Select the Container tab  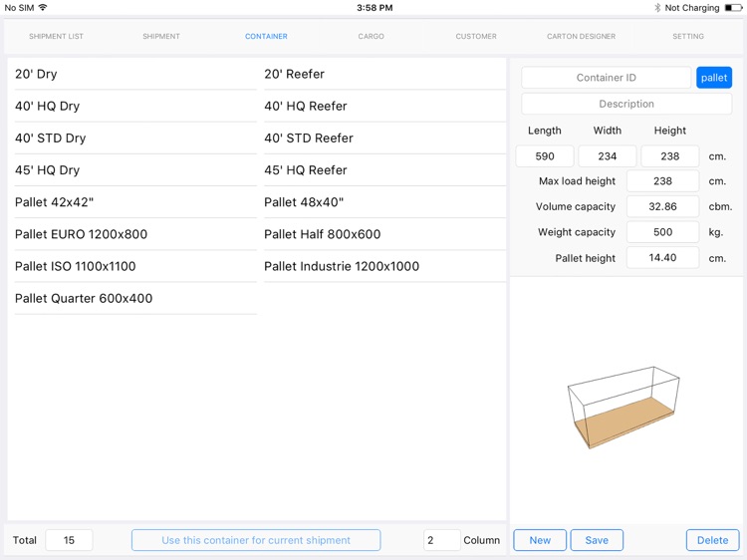tap(266, 36)
